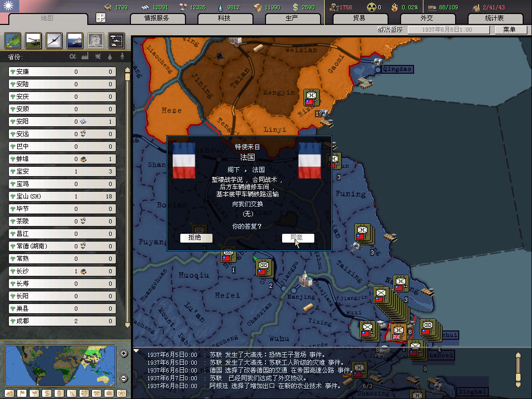Click the province list globe icon
532x399 pixels.
click(13, 41)
